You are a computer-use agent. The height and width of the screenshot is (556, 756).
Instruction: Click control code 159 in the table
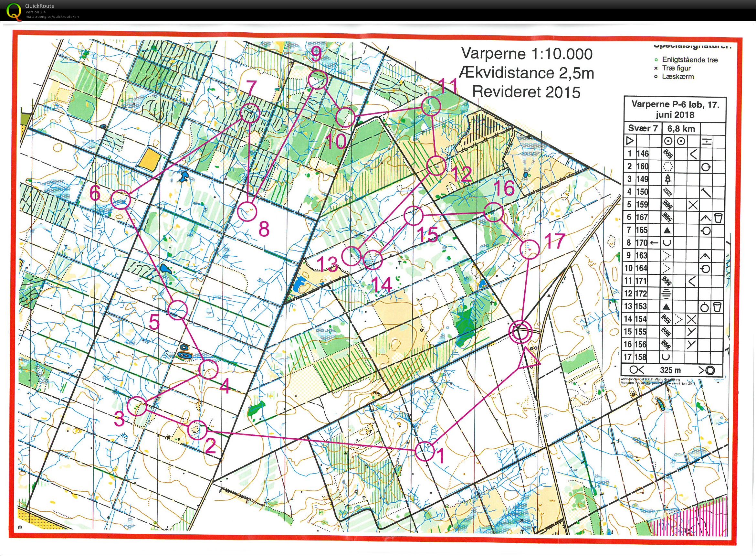tap(642, 205)
